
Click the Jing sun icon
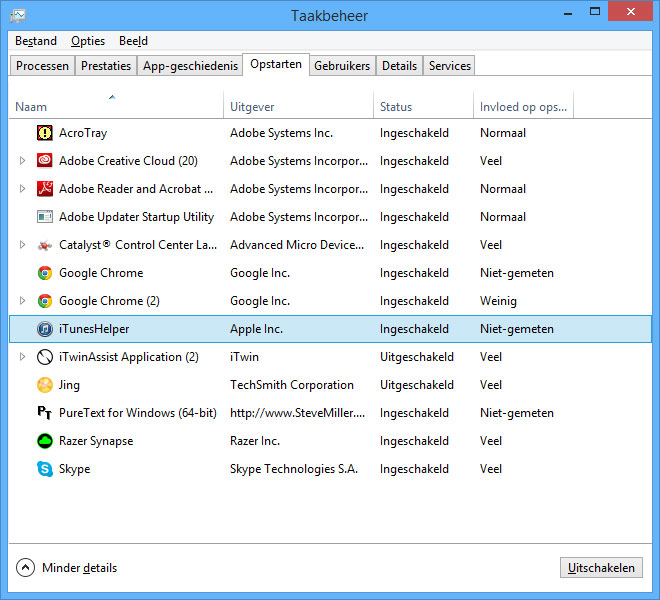coord(45,385)
